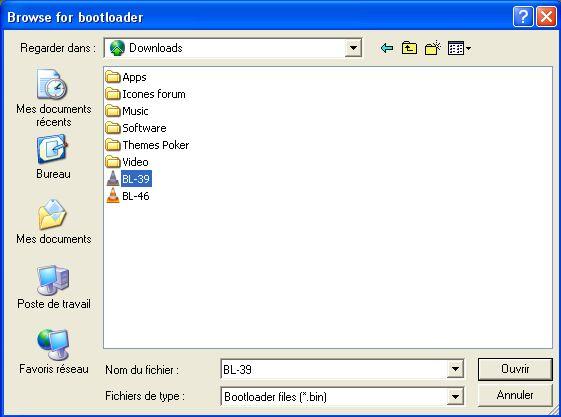Click the Annuler button
Screen dimensions: 561x417
tap(515, 395)
